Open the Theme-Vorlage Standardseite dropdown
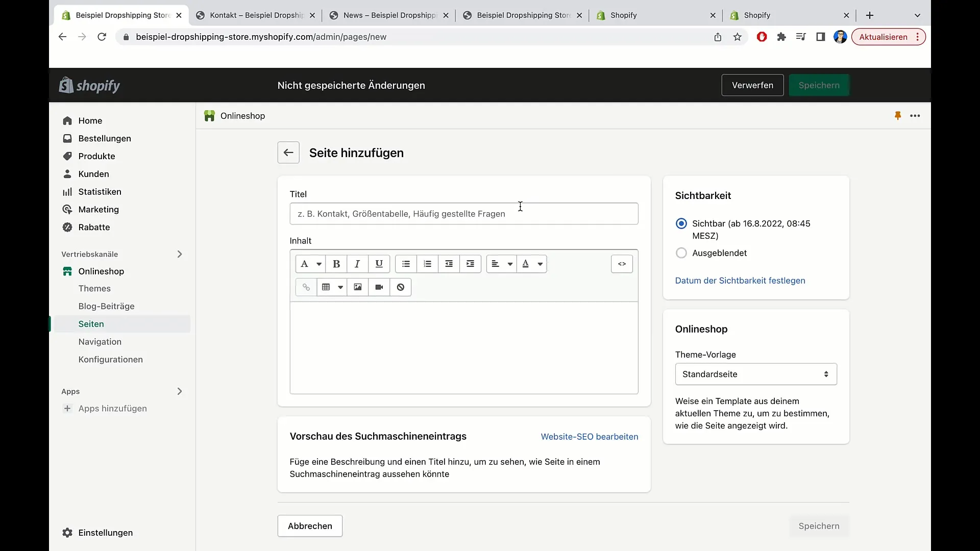The image size is (980, 551). pos(756,374)
